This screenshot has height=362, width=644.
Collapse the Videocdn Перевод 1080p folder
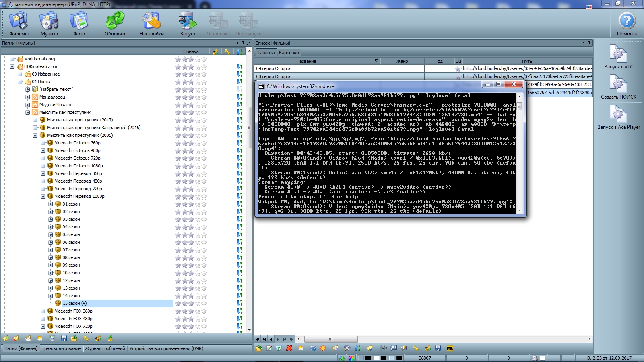43,197
